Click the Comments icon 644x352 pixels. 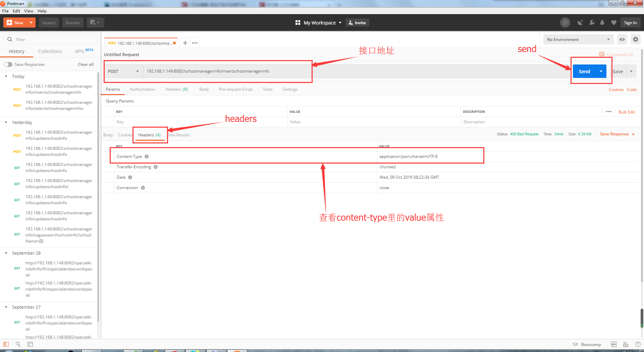[x=601, y=54]
